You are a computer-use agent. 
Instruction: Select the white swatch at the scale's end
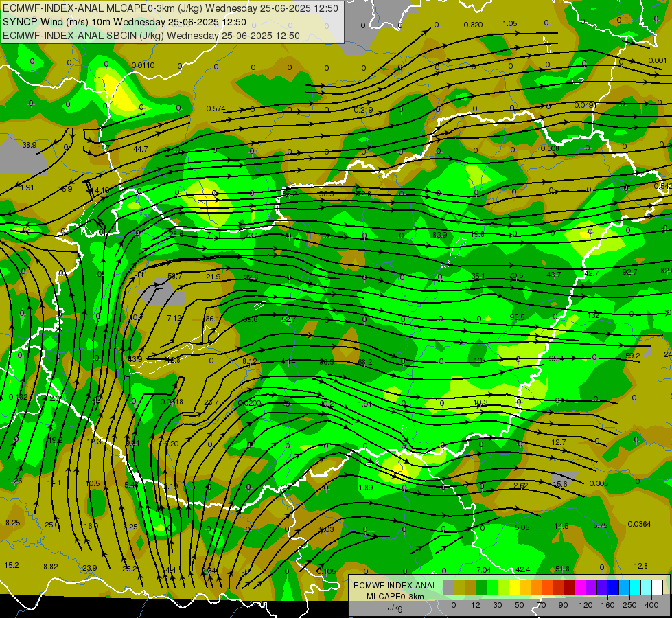point(658,587)
